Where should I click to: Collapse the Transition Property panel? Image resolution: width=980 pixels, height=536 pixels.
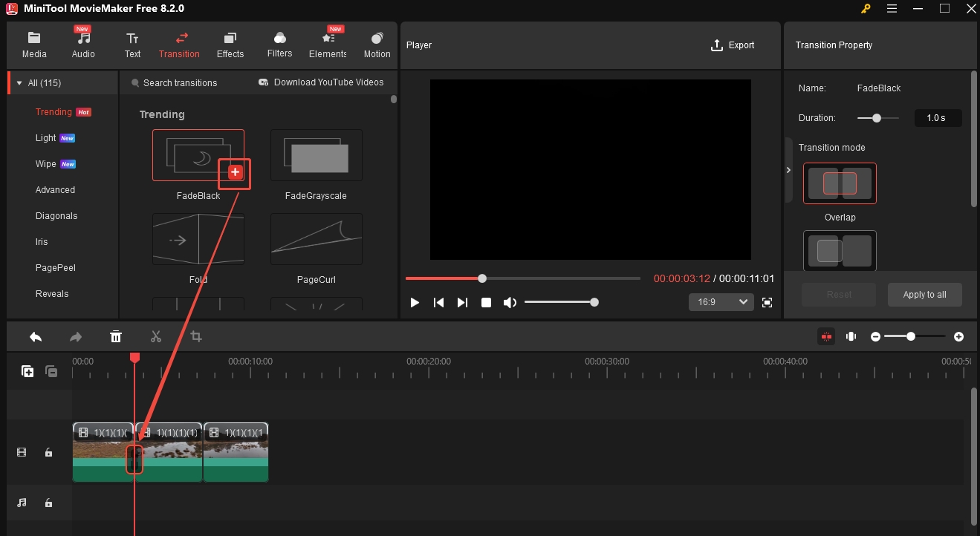point(788,170)
